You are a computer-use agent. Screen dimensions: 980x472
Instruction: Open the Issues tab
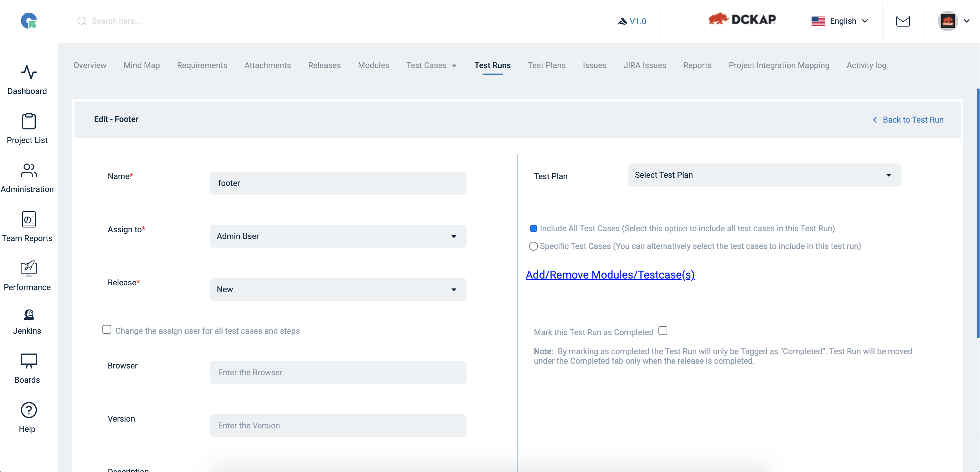pyautogui.click(x=594, y=65)
